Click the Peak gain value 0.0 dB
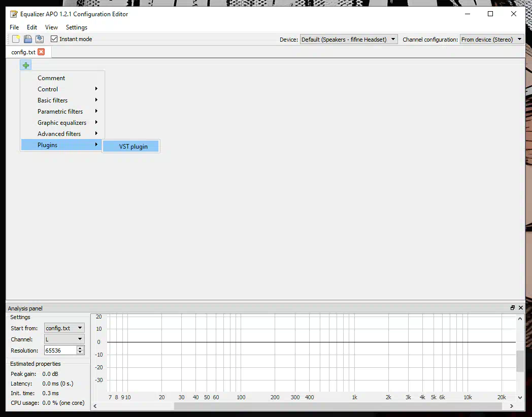Image resolution: width=532 pixels, height=417 pixels. [50, 374]
